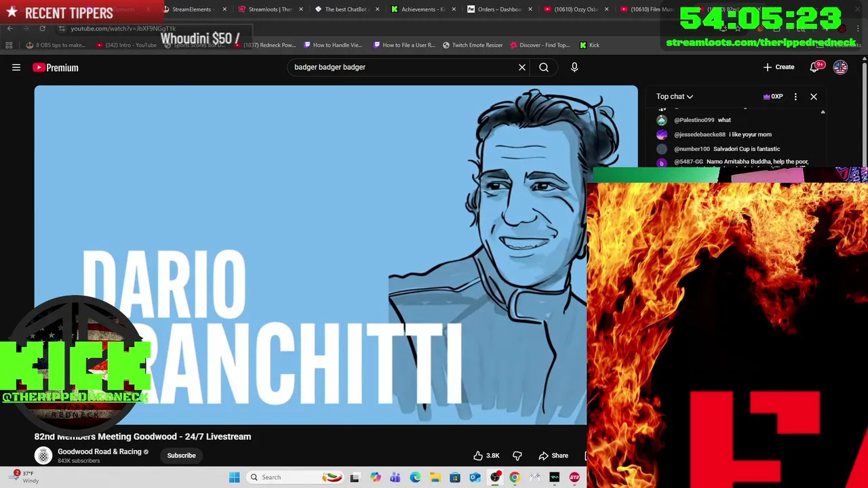
Task: Open Microsoft Teams on the taskbar
Action: click(x=395, y=477)
